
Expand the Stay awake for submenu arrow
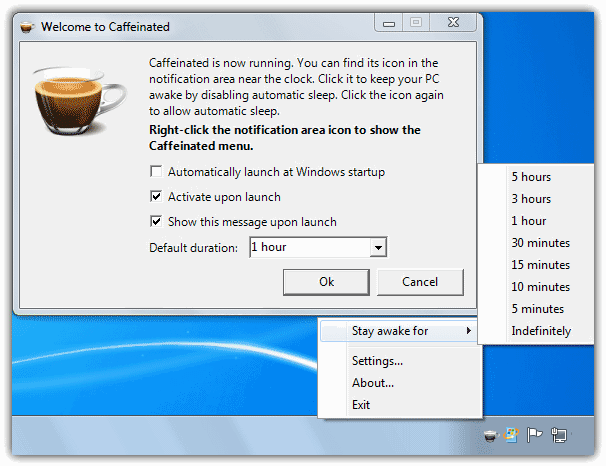[468, 331]
